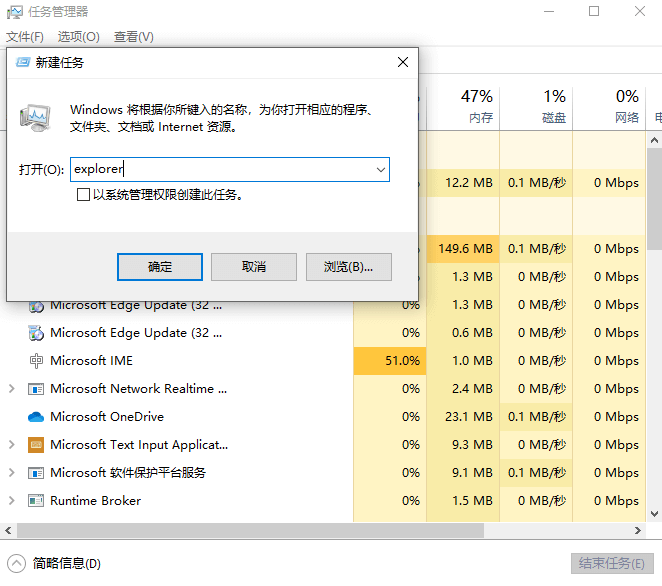The image size is (662, 586).
Task: Expand the Runtime Broker process group
Action: pyautogui.click(x=12, y=501)
